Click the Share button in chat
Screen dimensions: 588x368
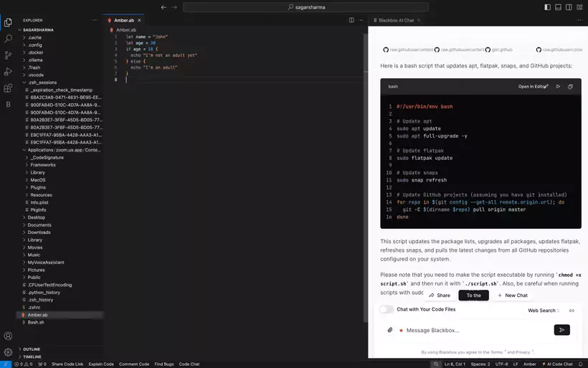(x=440, y=296)
